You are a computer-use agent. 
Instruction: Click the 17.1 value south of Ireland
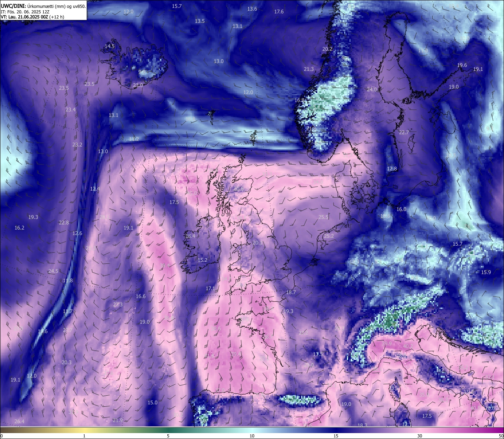(211, 288)
